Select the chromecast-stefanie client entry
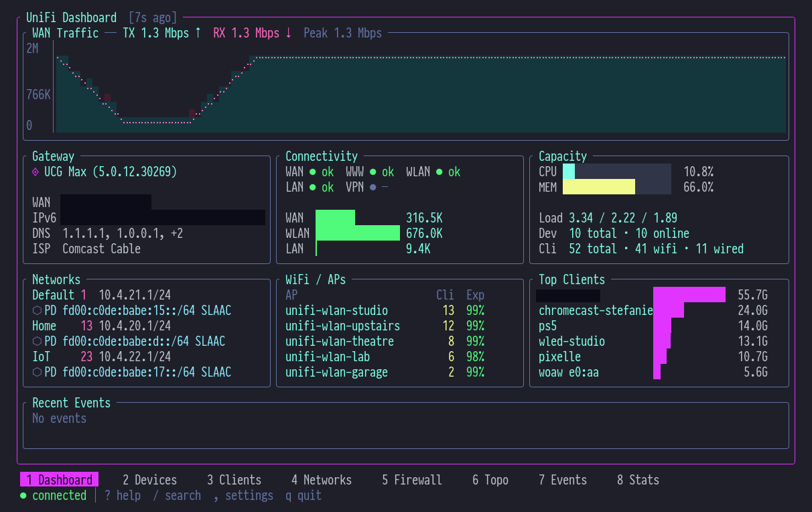The height and width of the screenshot is (512, 812). click(x=595, y=311)
